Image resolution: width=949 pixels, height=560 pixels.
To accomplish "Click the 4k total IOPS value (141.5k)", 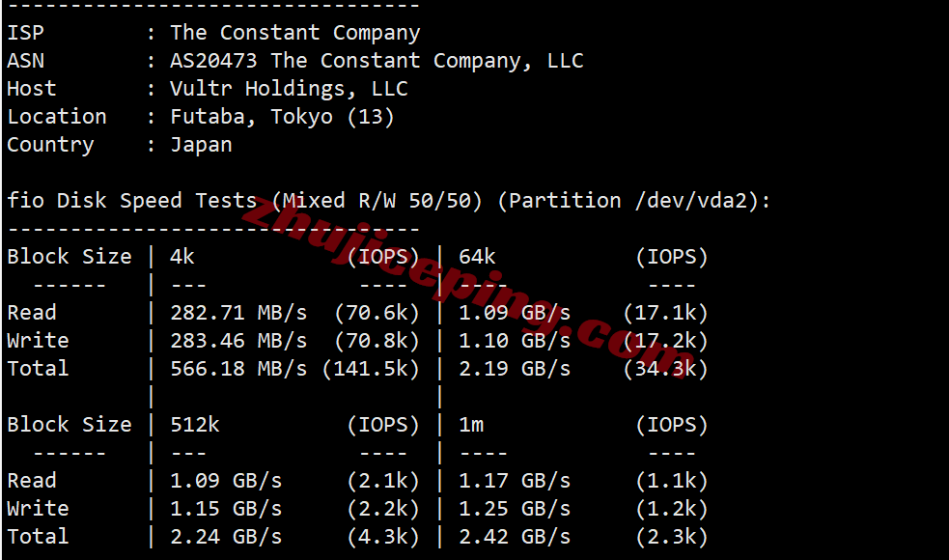I will coord(371,369).
